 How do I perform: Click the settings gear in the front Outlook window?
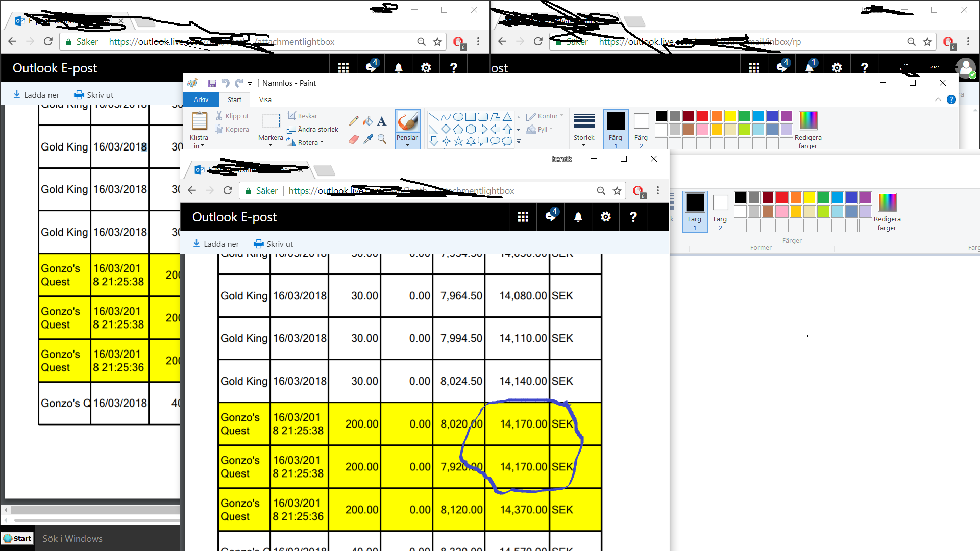(605, 217)
